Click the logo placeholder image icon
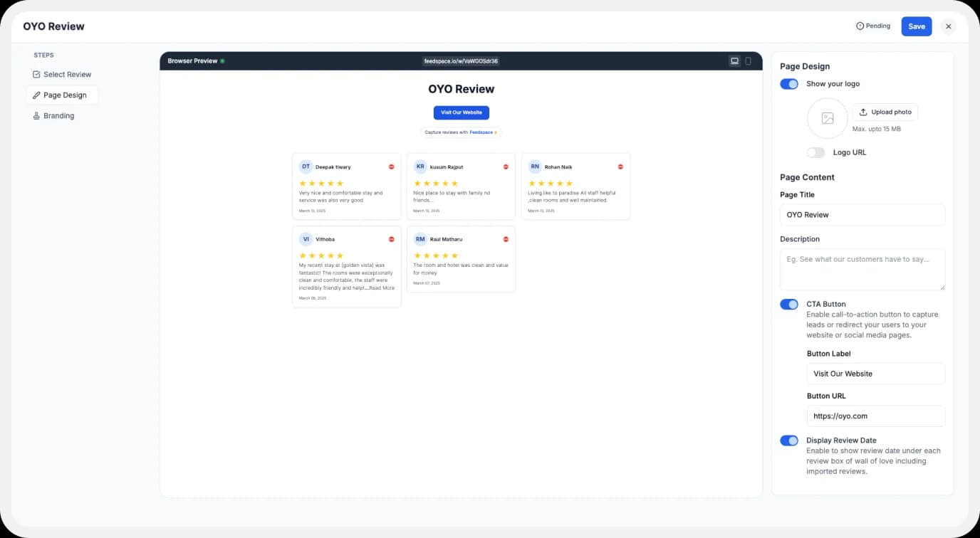The width and height of the screenshot is (980, 538). pyautogui.click(x=827, y=119)
